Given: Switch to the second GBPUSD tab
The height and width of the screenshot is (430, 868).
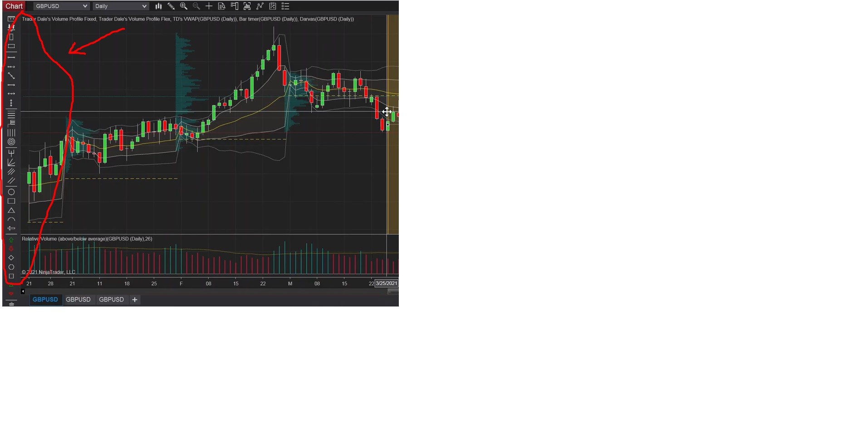Looking at the screenshot, I should pos(78,300).
